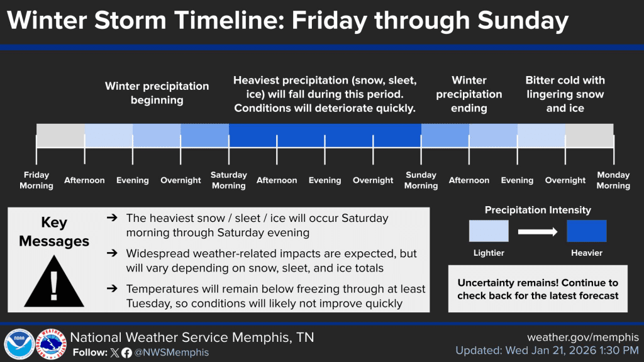Click the black warning triangle icon
Screen dimensions: 644x362
pos(54,282)
